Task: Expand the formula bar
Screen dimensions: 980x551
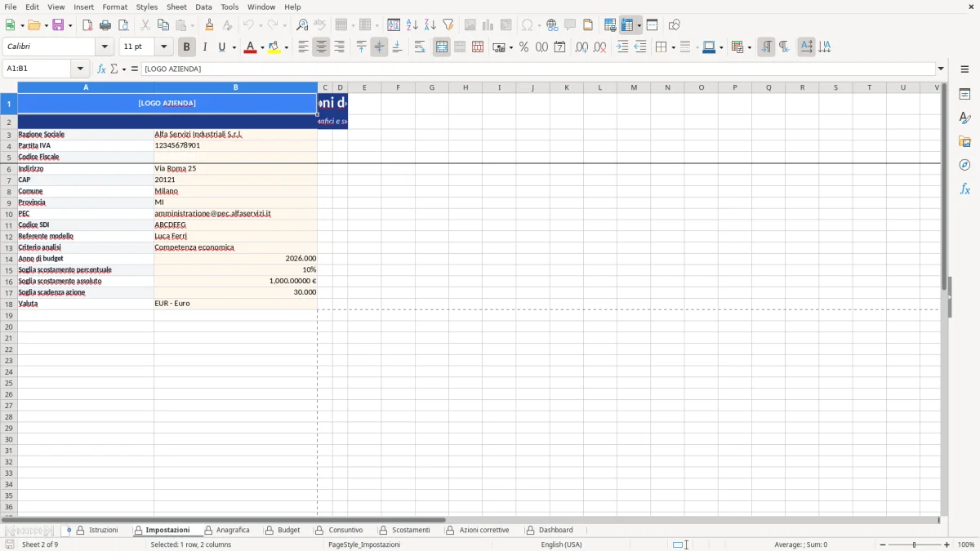Action: (941, 69)
